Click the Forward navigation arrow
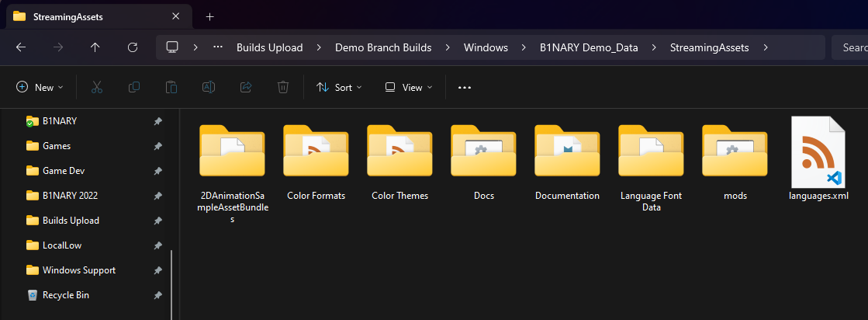The height and width of the screenshot is (320, 868). (58, 47)
